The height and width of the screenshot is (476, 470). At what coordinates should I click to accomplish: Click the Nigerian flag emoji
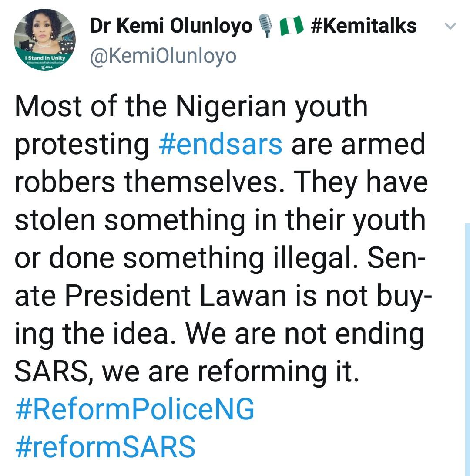point(291,25)
